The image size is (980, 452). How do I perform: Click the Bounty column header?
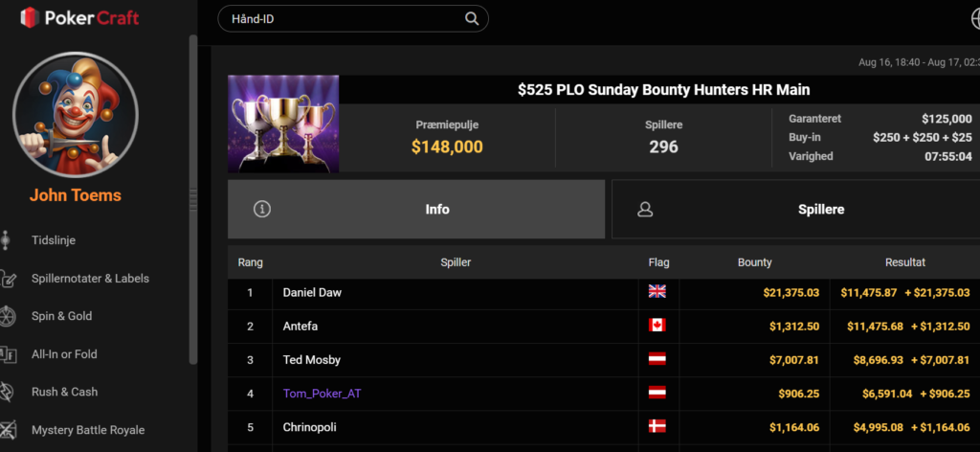[x=754, y=262]
